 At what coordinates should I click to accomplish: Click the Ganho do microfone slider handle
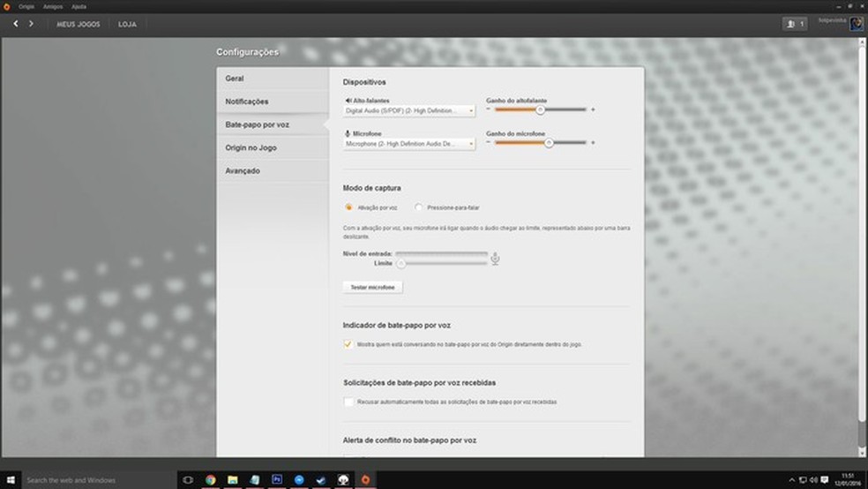[549, 143]
